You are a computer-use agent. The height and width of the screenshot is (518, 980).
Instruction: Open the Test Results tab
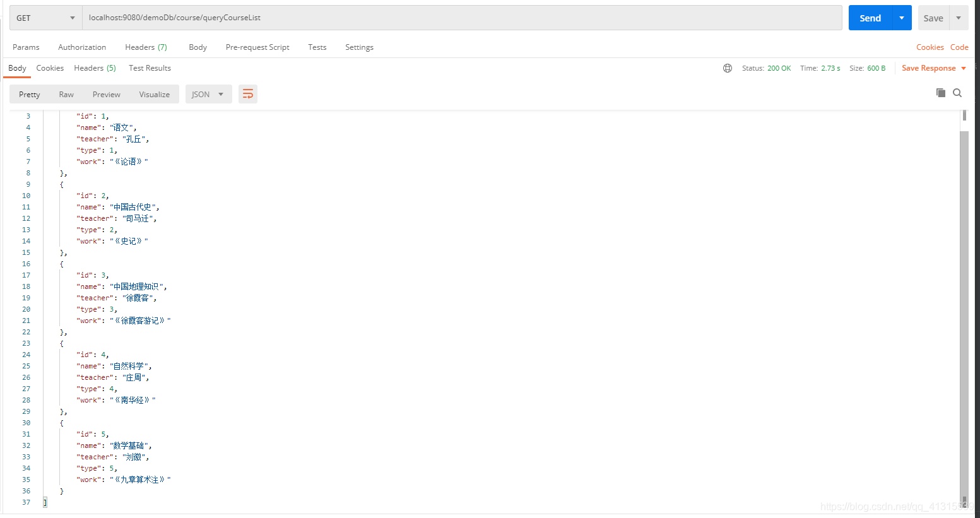pos(150,68)
